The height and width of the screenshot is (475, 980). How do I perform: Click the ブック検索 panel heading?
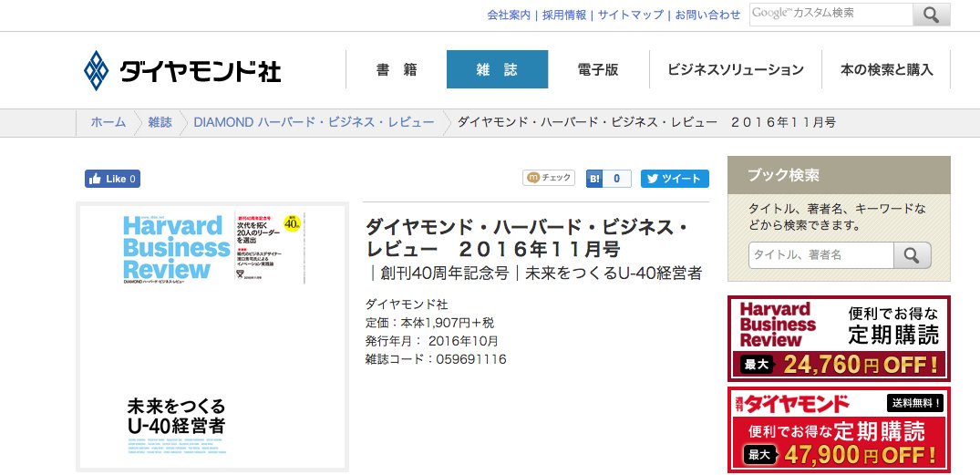tap(839, 175)
